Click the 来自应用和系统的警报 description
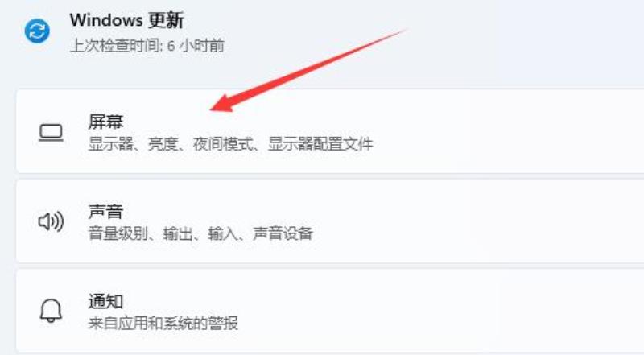The width and height of the screenshot is (644, 355). (163, 324)
